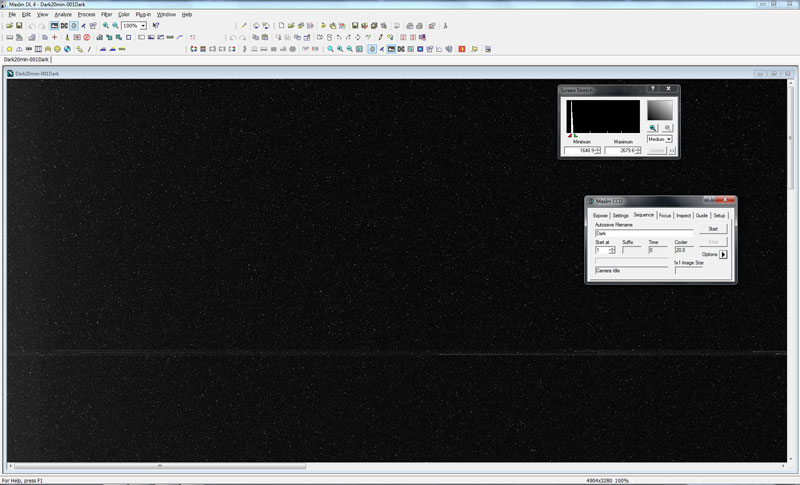
Task: Open the Plug-in menu
Action: [143, 15]
